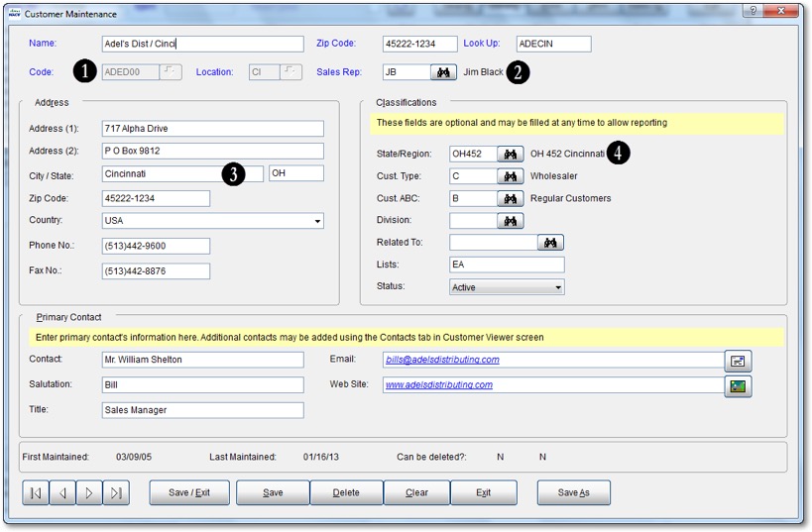Viewport: 812px width, 532px height.
Task: Click the Title field
Action: click(203, 410)
